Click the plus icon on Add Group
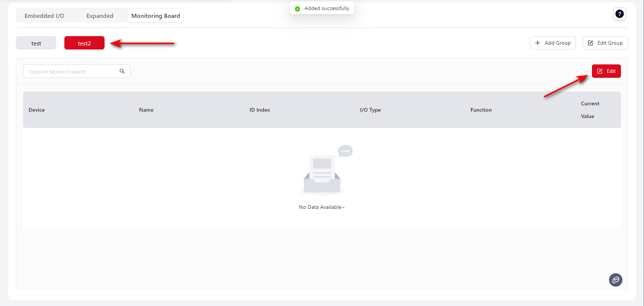The width and height of the screenshot is (644, 306). [538, 43]
